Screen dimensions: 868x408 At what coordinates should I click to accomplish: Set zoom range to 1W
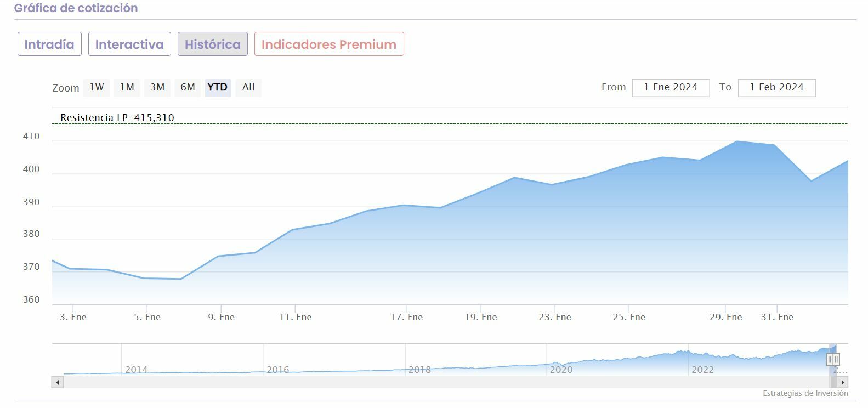(97, 87)
